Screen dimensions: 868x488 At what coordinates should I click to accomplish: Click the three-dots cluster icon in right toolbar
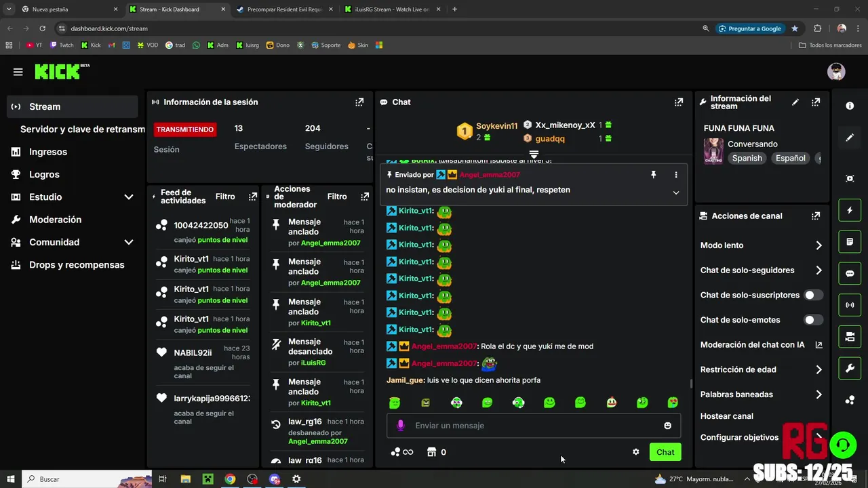coord(850,400)
